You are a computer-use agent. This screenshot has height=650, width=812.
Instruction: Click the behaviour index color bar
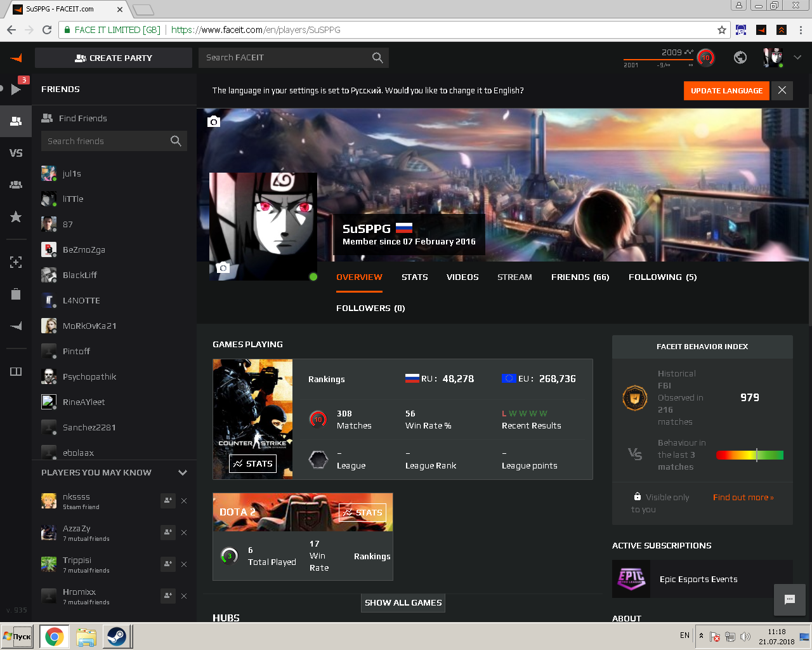[x=750, y=455]
